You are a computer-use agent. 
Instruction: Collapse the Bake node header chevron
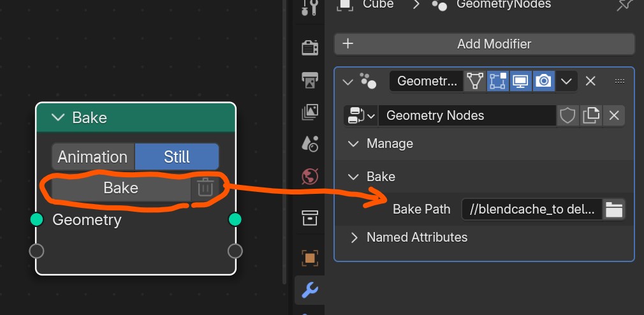click(58, 118)
